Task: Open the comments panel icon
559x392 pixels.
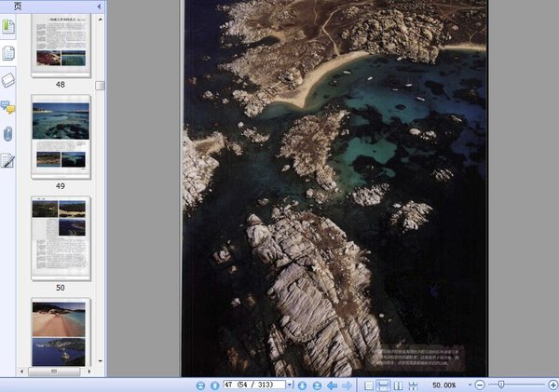Action: click(x=8, y=107)
